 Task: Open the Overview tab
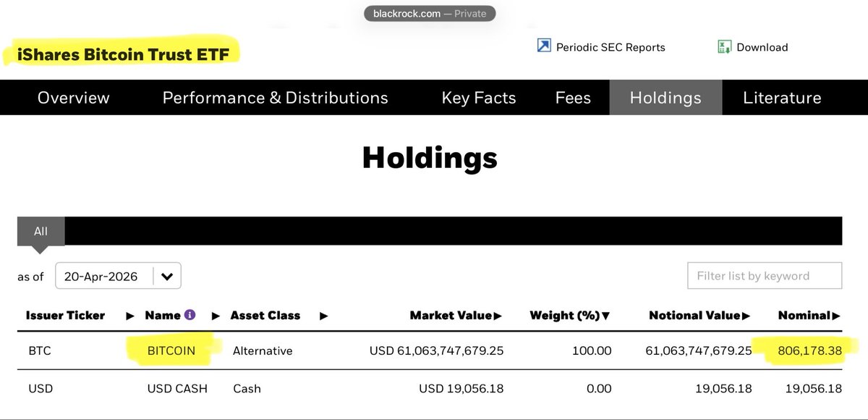click(x=74, y=98)
